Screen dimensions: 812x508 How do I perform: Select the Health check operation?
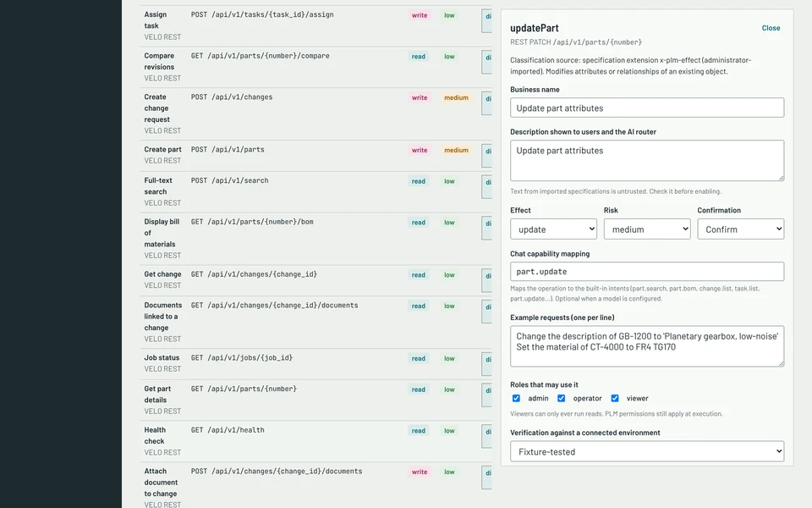point(315,441)
